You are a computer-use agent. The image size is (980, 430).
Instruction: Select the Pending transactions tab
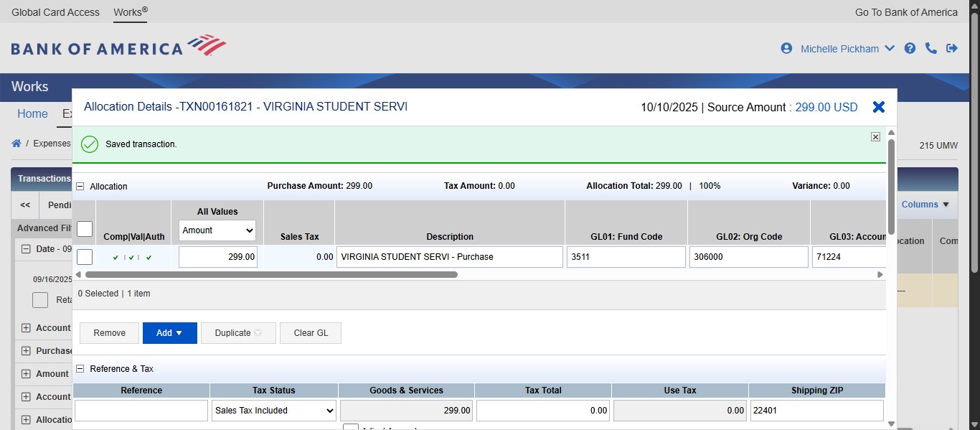pos(60,205)
